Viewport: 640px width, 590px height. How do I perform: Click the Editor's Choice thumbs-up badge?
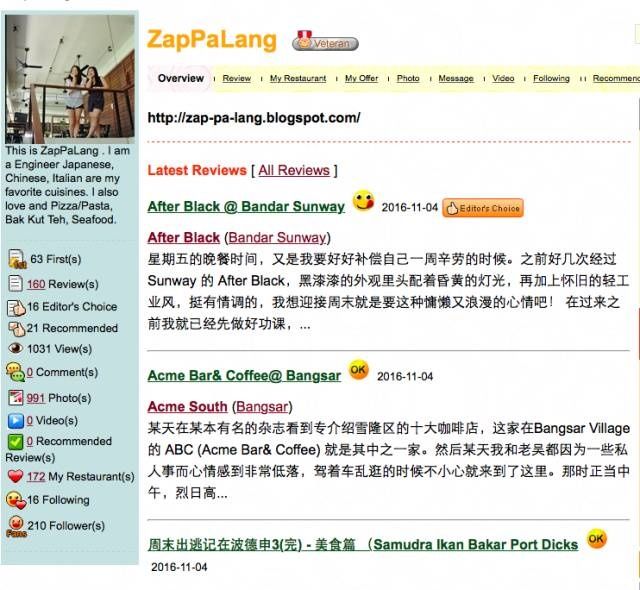[x=483, y=208]
